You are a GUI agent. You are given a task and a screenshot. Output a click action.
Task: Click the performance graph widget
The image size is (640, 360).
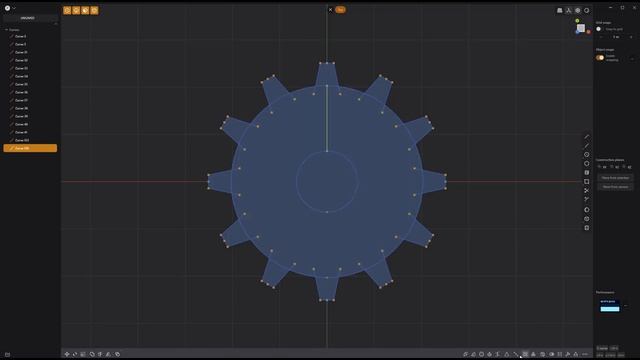[610, 306]
